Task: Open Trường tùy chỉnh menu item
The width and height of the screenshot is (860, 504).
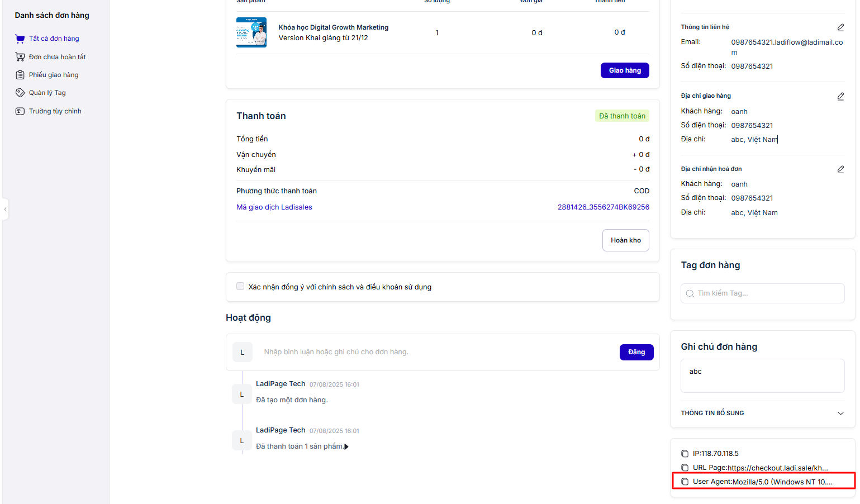Action: pyautogui.click(x=55, y=111)
